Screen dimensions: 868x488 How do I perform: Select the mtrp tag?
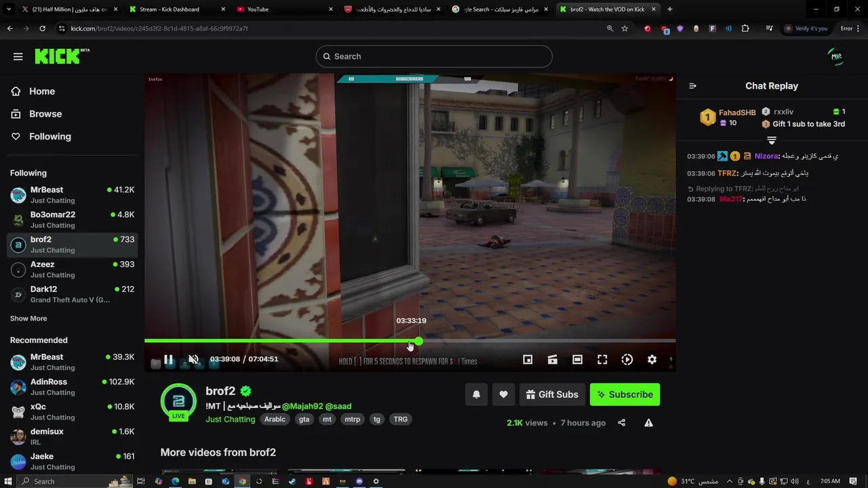tap(353, 420)
